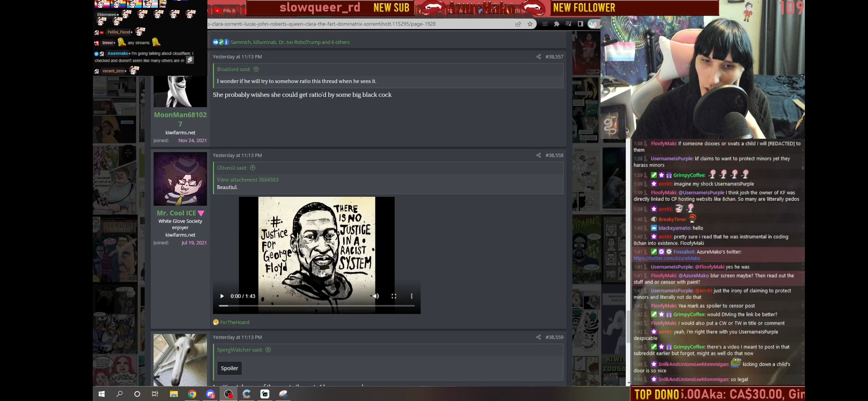Image resolution: width=868 pixels, height=401 pixels.
Task: Open MoonMan681027's profile name link
Action: (x=180, y=119)
